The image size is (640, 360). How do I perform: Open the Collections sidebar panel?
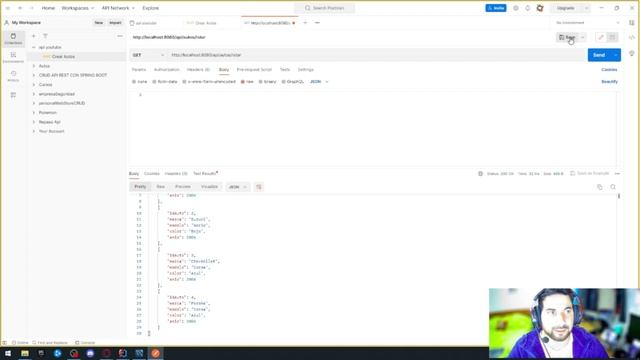pos(13,39)
